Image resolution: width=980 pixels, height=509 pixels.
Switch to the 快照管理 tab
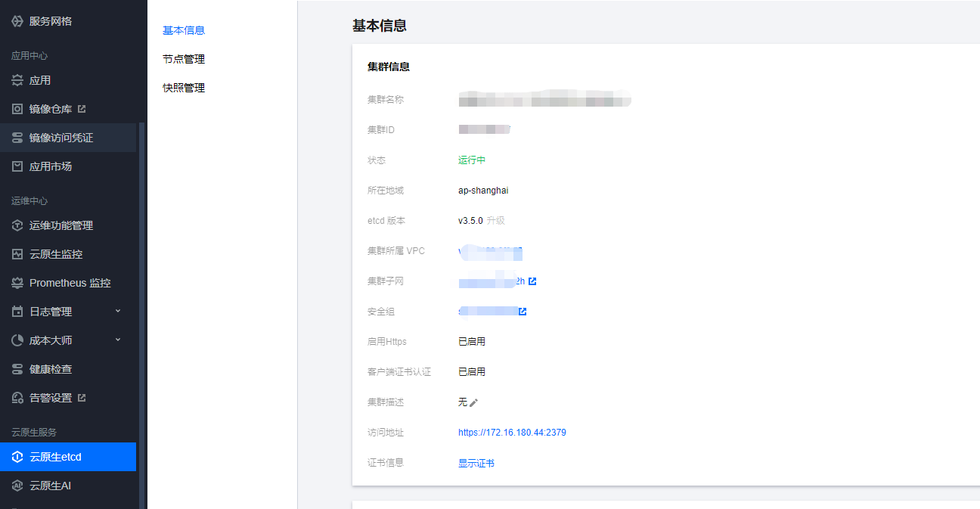click(184, 88)
